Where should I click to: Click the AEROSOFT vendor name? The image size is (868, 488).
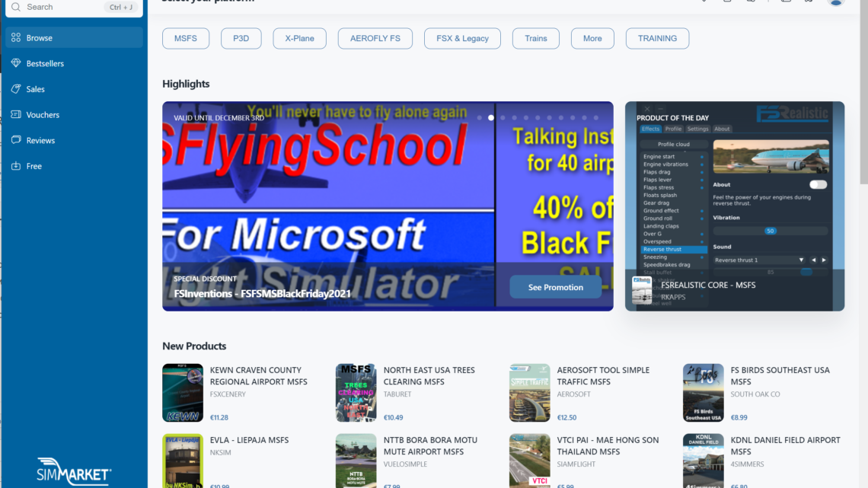573,394
